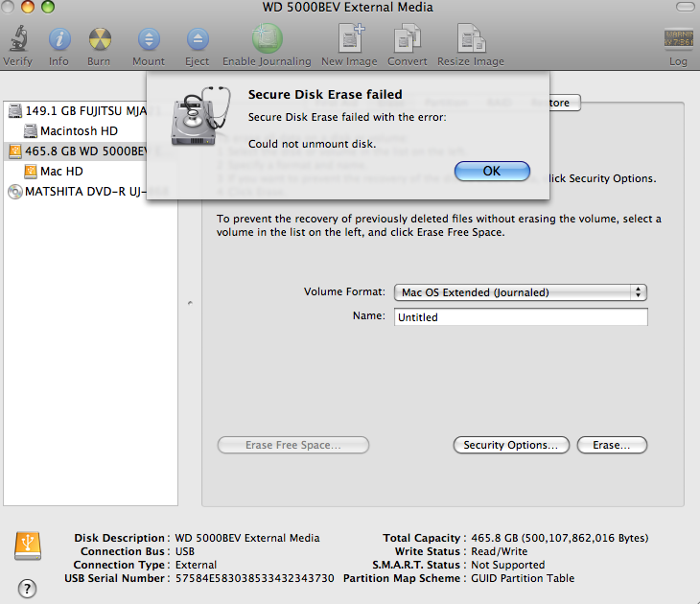Click the USB Serial Number value
This screenshot has width=700, height=604.
coord(254,578)
